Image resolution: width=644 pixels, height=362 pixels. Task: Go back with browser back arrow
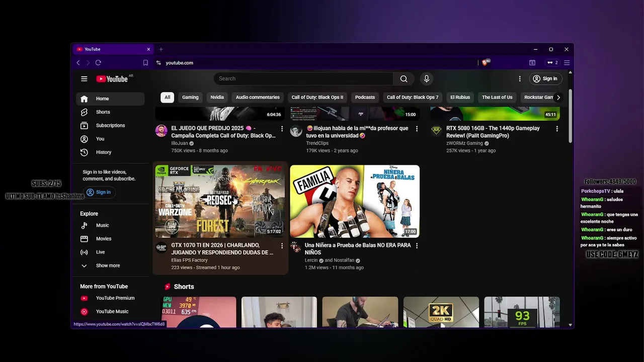[78, 63]
